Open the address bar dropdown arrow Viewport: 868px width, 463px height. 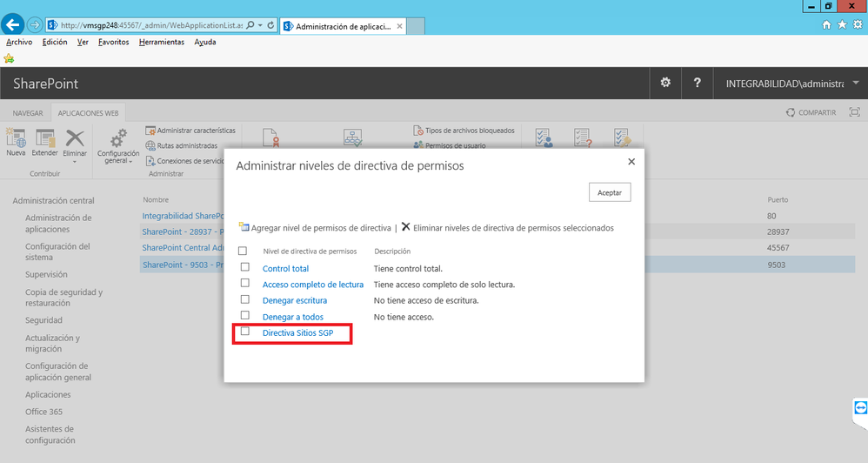(x=260, y=25)
